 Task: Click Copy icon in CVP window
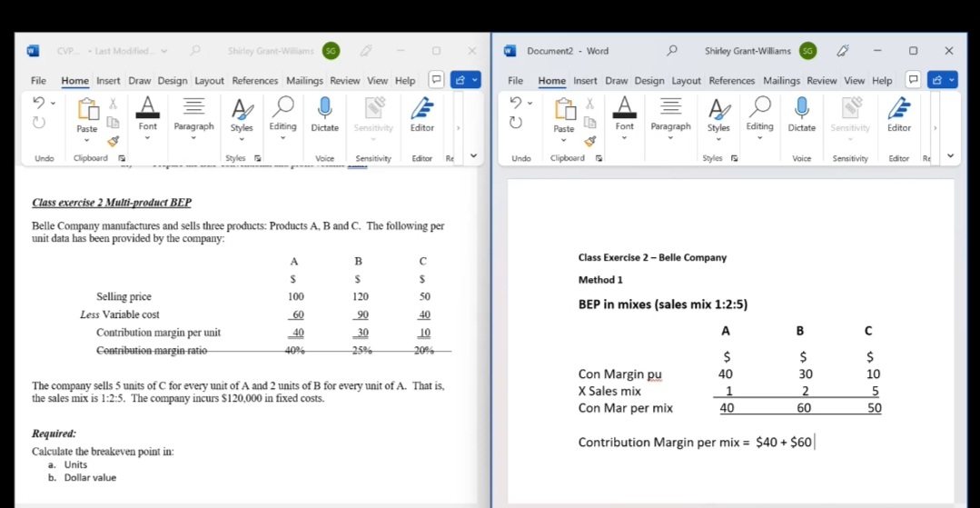coord(114,123)
